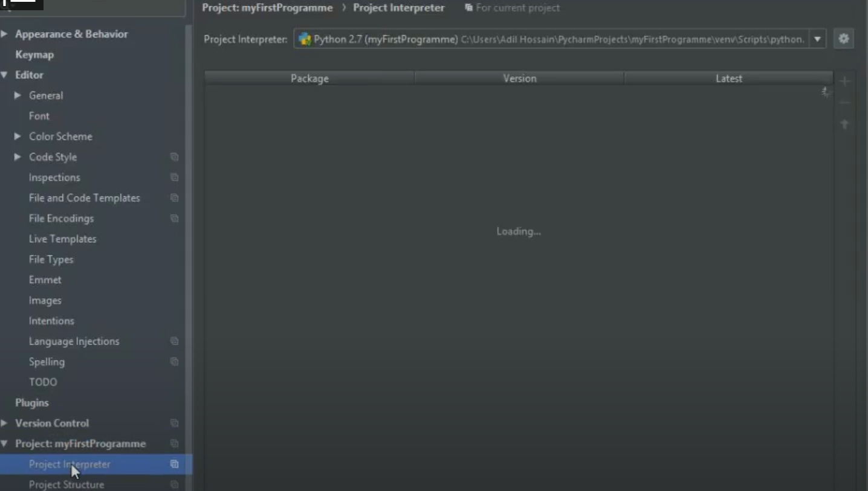Open Project Structure settings
This screenshot has width=868, height=491.
tap(66, 484)
